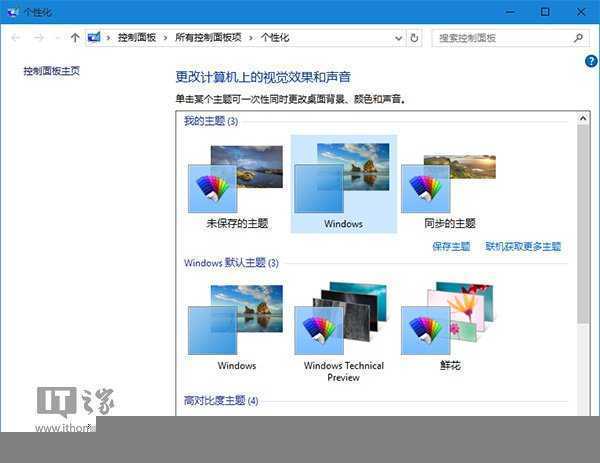Screen dimensions: 600x463
Task: Click the theme list scroll-up arrow
Action: pyautogui.click(x=583, y=118)
